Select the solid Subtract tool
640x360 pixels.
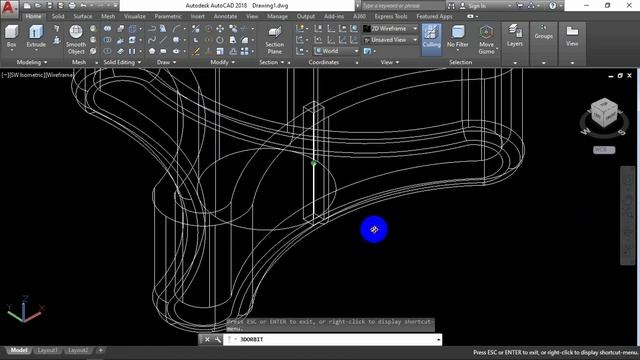(x=107, y=40)
